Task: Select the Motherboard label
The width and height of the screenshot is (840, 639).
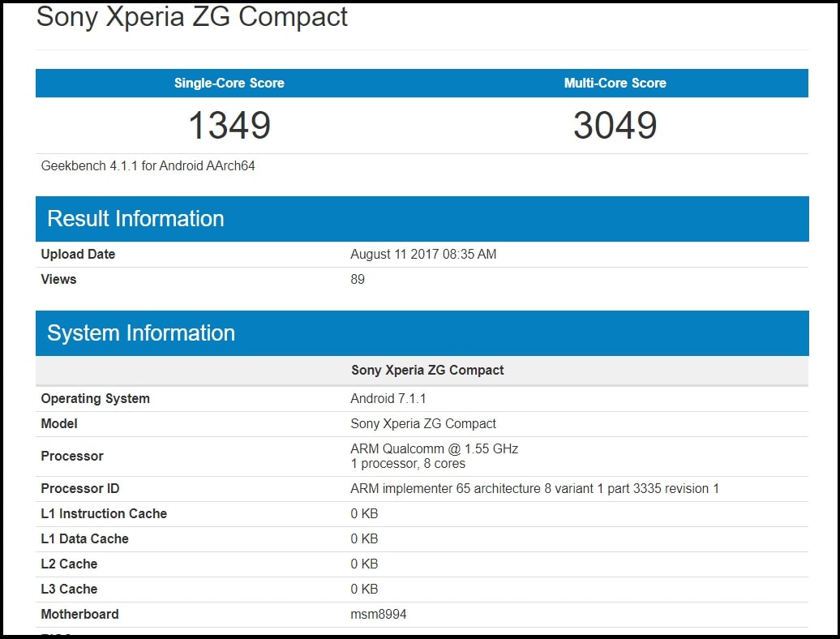Action: pyautogui.click(x=79, y=615)
